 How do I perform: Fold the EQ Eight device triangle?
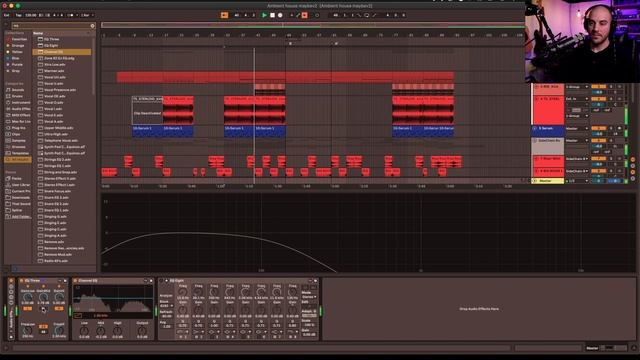[x=167, y=281]
